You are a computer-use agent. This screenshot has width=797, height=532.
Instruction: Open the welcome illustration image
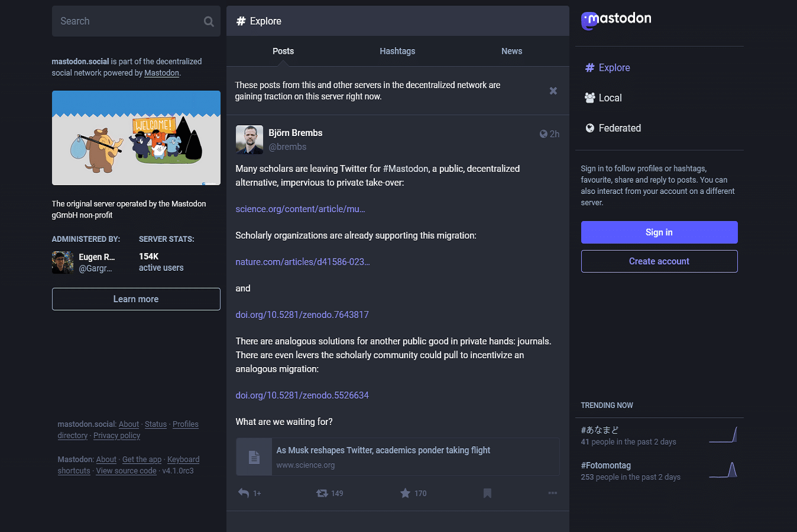[x=136, y=138]
